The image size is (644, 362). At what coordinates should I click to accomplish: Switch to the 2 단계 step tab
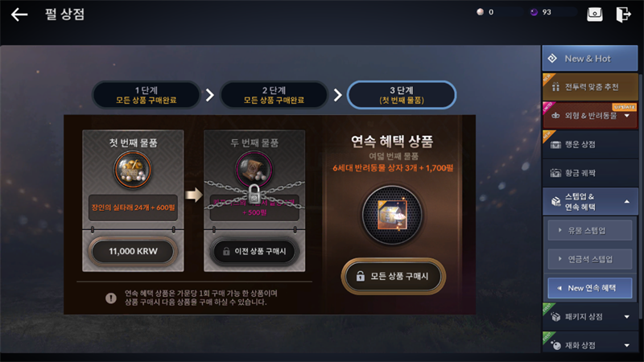point(274,95)
